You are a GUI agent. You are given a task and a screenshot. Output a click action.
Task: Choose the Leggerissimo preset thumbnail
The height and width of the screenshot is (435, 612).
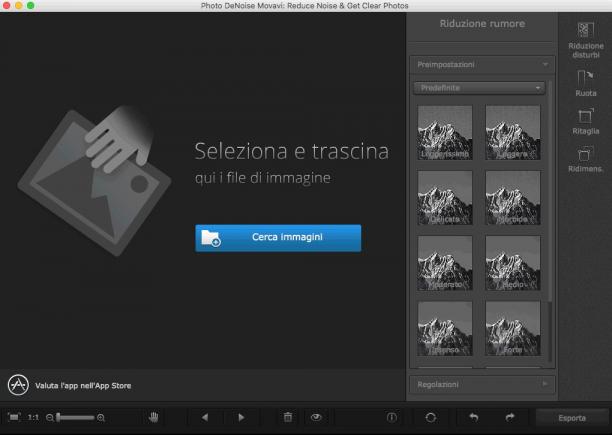[445, 132]
